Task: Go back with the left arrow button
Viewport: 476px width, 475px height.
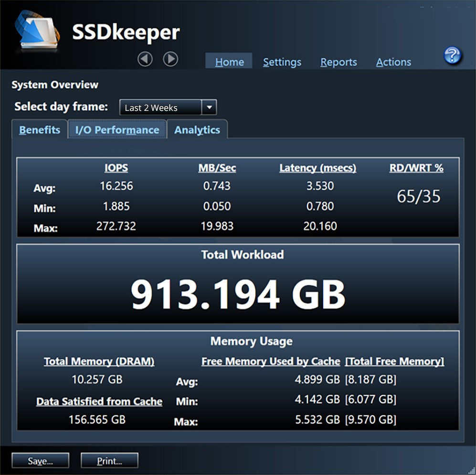Action: click(145, 59)
